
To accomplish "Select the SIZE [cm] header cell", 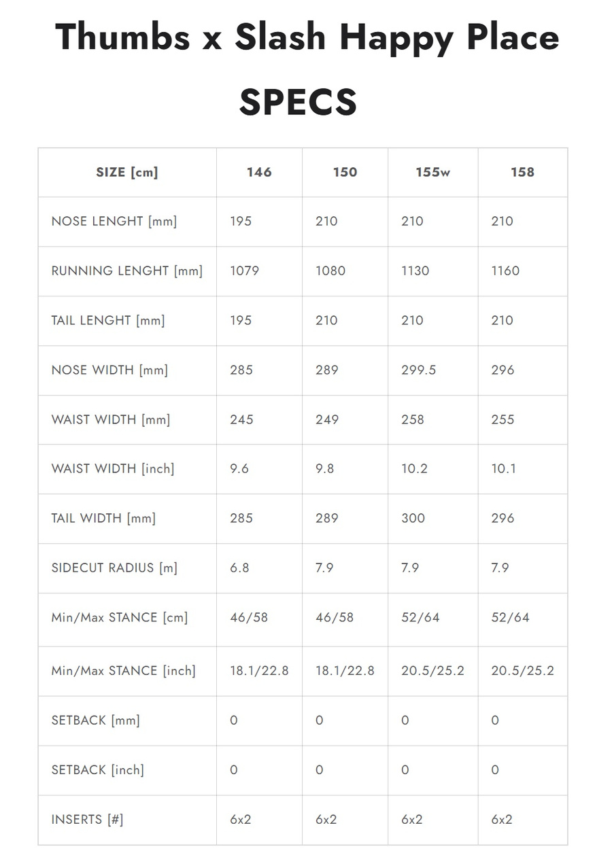I will 127,172.
